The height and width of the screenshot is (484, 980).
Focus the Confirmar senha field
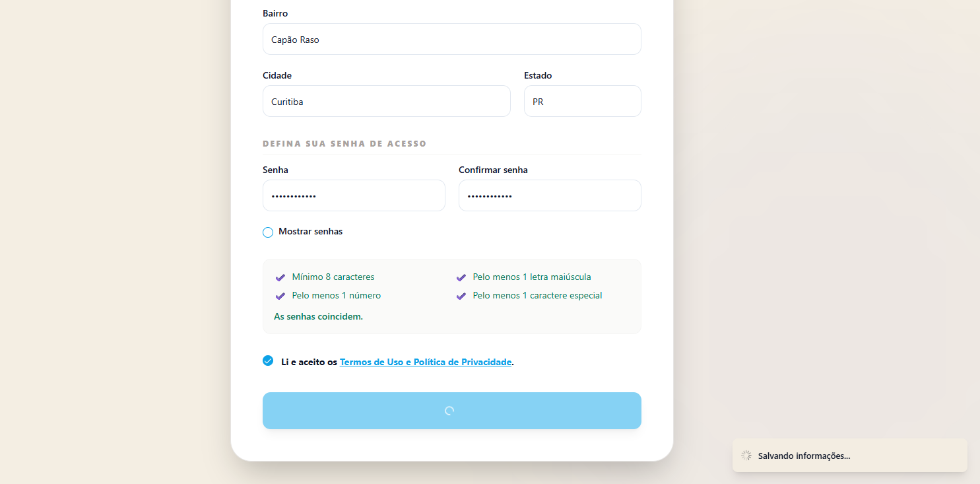[550, 196]
